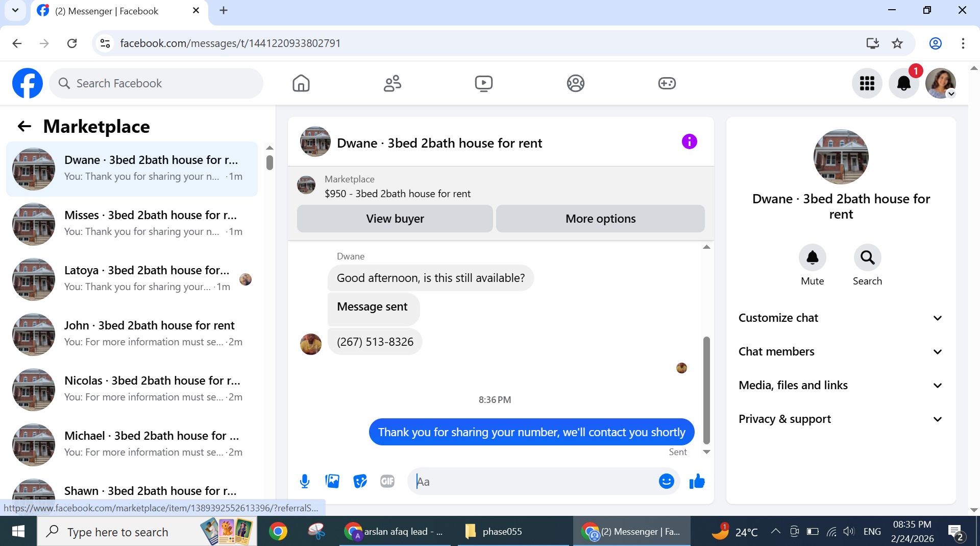Click View buyer button
This screenshot has width=980, height=546.
395,219
